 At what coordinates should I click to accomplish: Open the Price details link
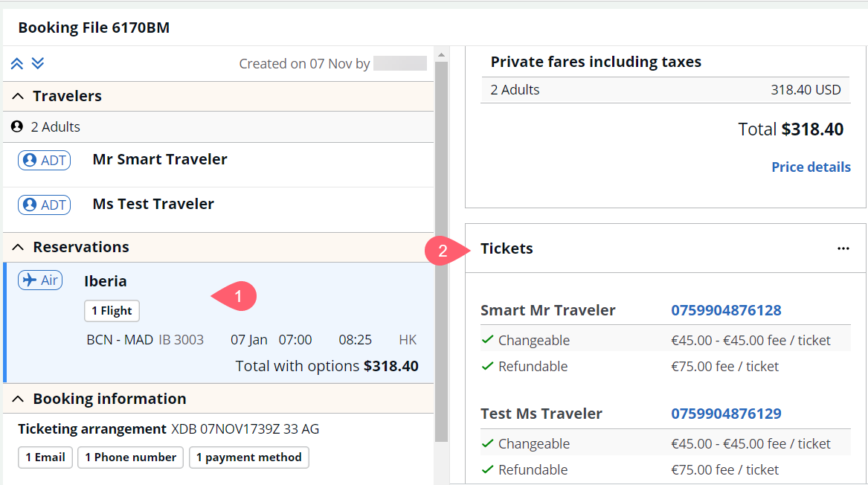click(811, 167)
